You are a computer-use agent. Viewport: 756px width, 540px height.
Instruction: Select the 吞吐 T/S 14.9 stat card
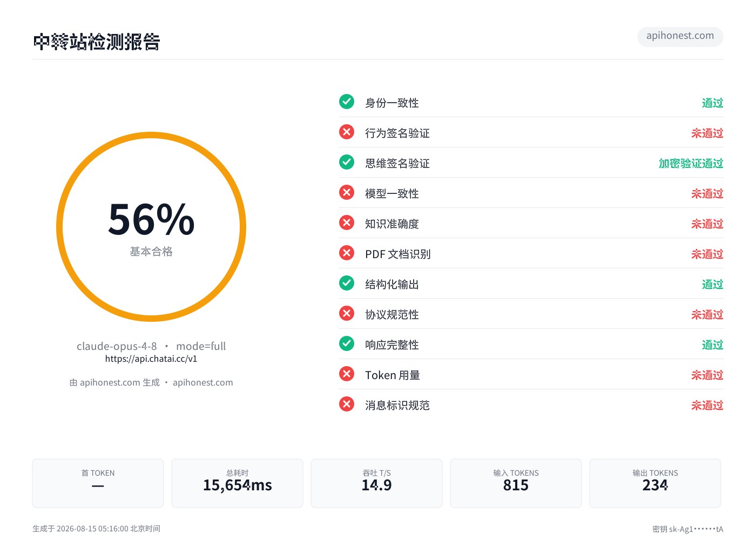point(377,483)
